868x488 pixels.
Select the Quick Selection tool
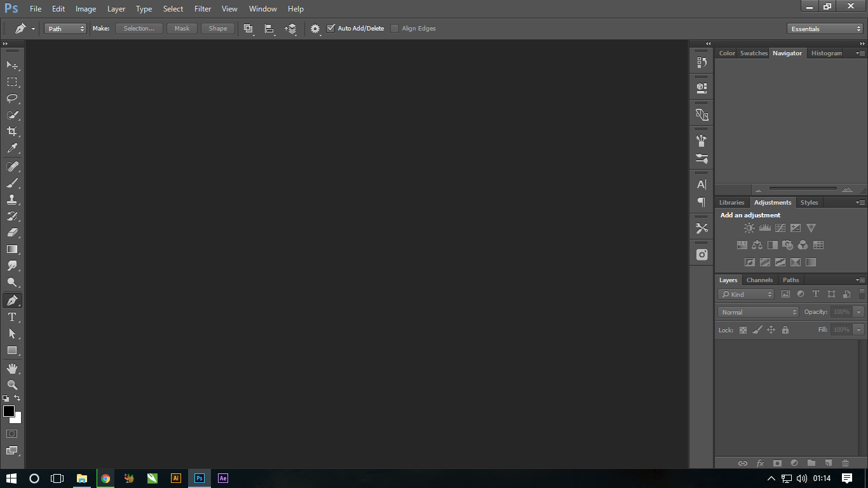(x=12, y=115)
